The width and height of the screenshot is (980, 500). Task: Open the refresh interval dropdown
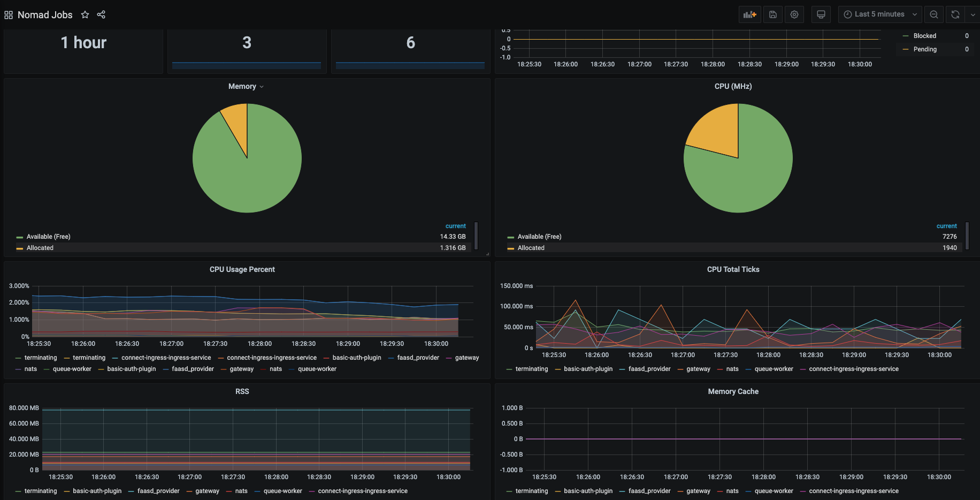973,14
